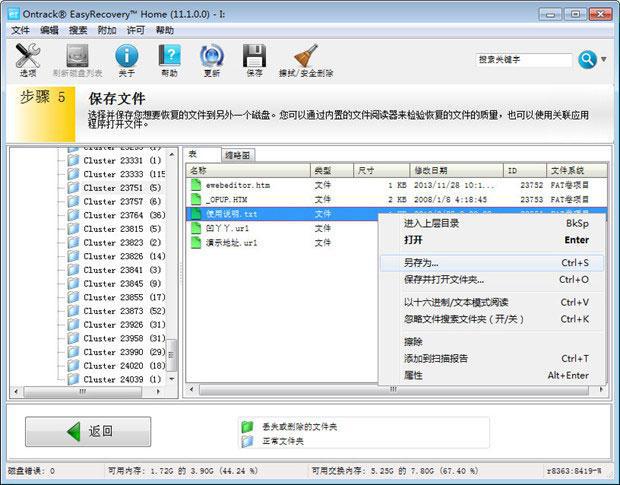Choose 忽略文件搜索文件夹 (开/关) entry
The width and height of the screenshot is (620, 485).
pyautogui.click(x=491, y=319)
